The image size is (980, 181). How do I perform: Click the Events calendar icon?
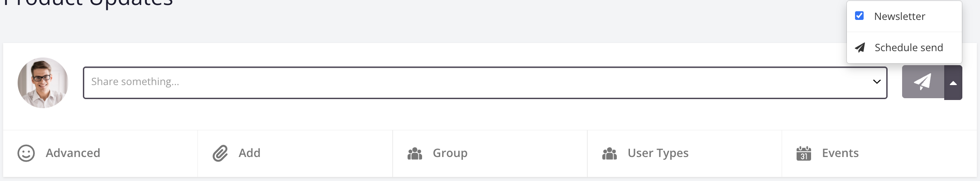tap(804, 153)
